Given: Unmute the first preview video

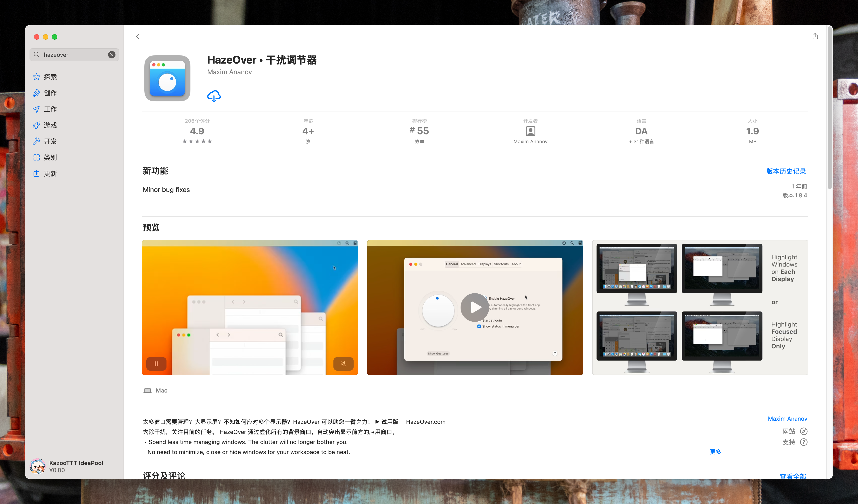Looking at the screenshot, I should coord(344,364).
